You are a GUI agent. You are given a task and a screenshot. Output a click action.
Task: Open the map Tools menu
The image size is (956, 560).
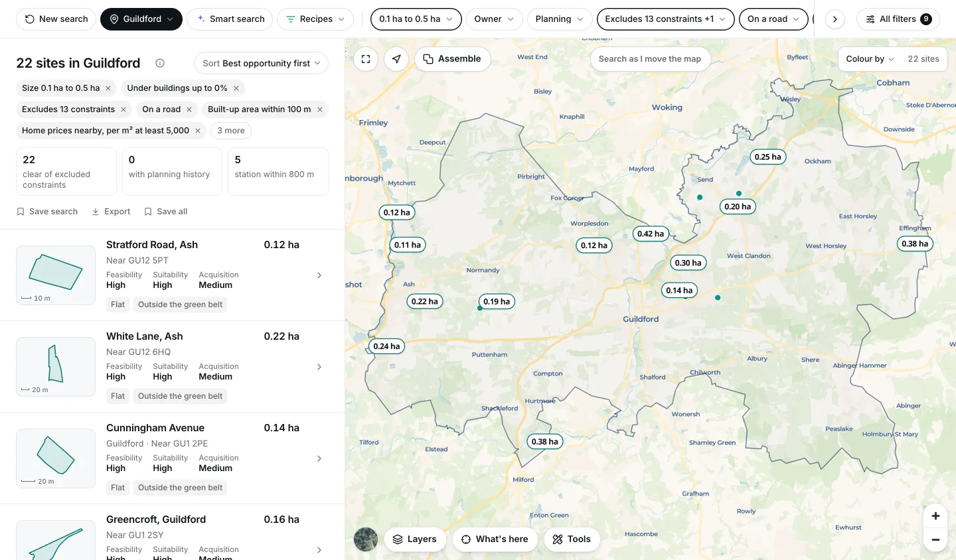click(x=572, y=539)
